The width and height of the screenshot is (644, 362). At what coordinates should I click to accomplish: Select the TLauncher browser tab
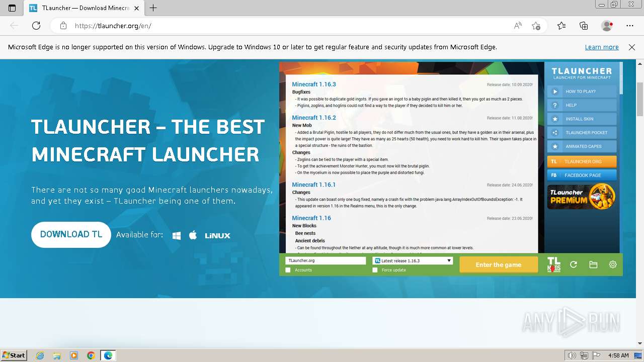pyautogui.click(x=83, y=8)
